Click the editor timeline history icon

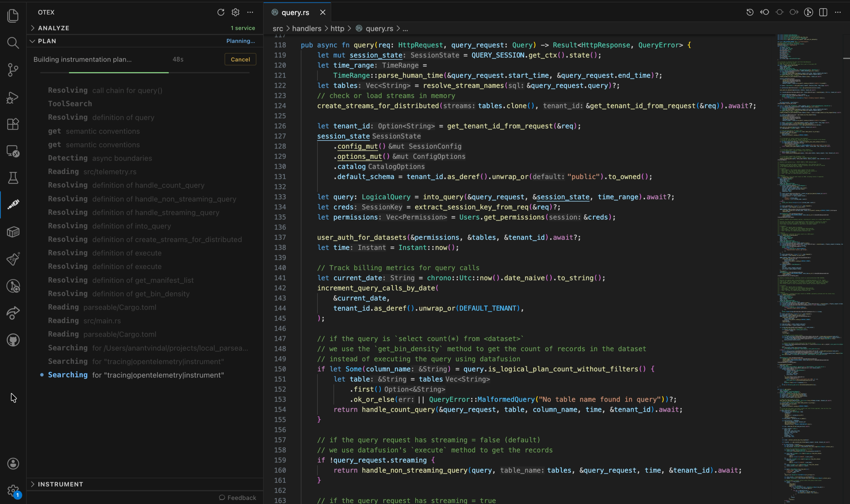pos(750,12)
